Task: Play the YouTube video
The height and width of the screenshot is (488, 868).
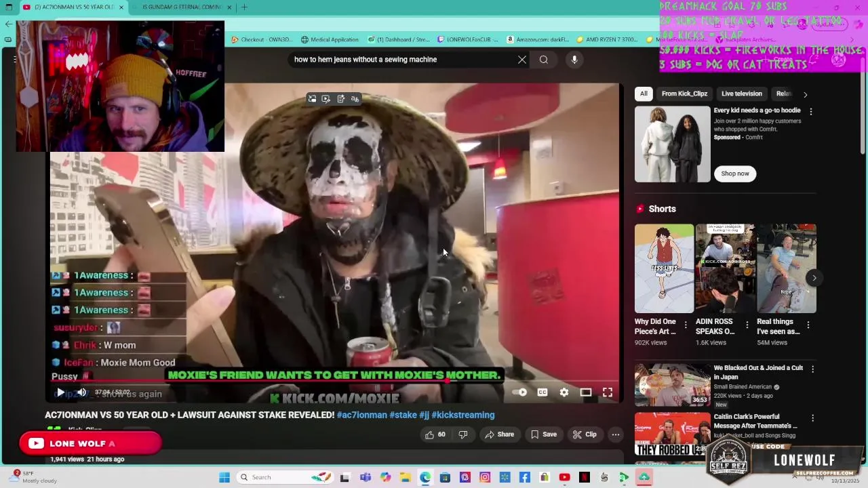Action: tap(60, 392)
